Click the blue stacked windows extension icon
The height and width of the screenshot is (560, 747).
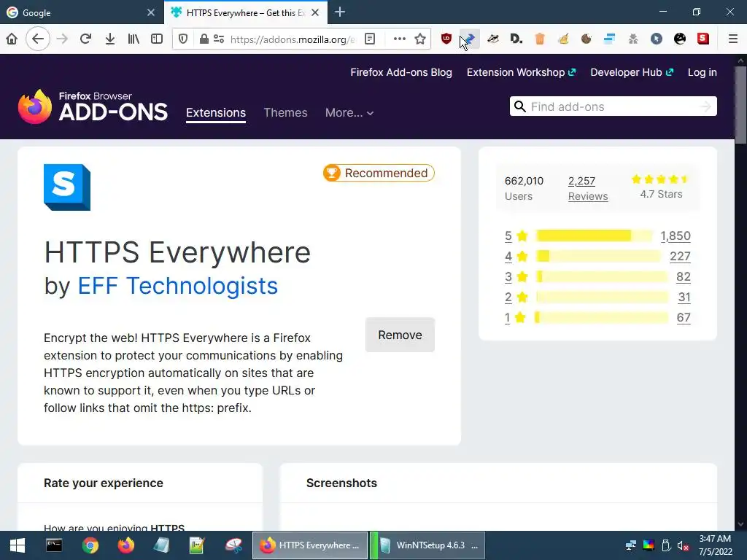(x=609, y=39)
